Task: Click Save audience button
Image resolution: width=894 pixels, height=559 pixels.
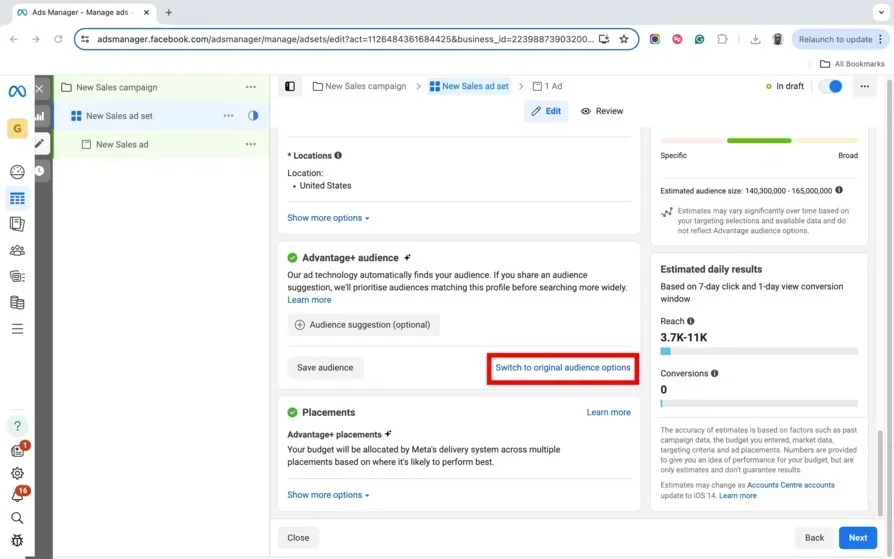Action: [x=325, y=367]
